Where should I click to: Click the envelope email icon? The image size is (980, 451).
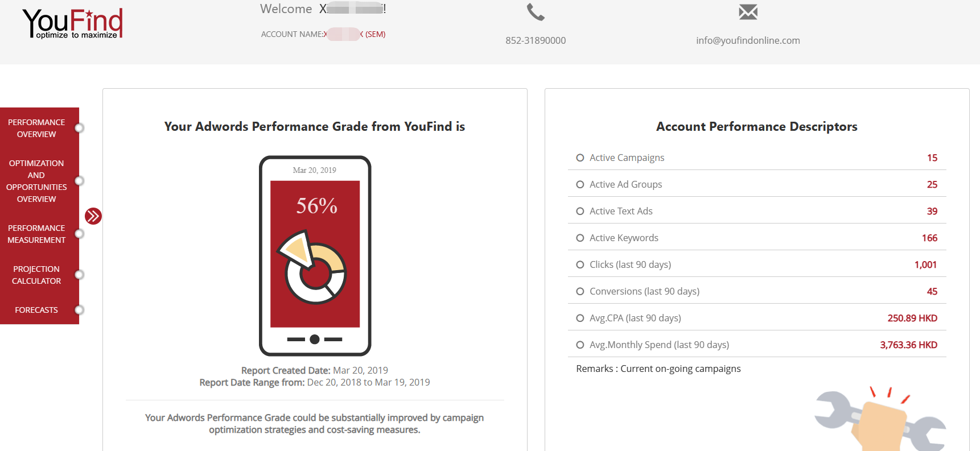tap(748, 12)
